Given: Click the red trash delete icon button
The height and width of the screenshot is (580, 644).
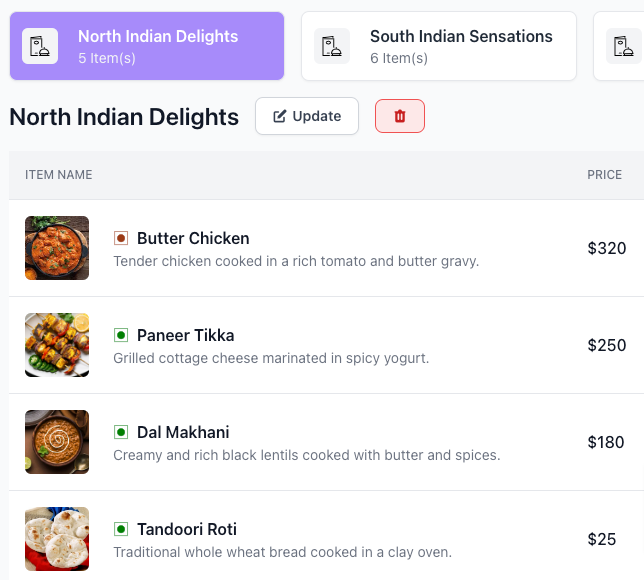Looking at the screenshot, I should [x=400, y=116].
